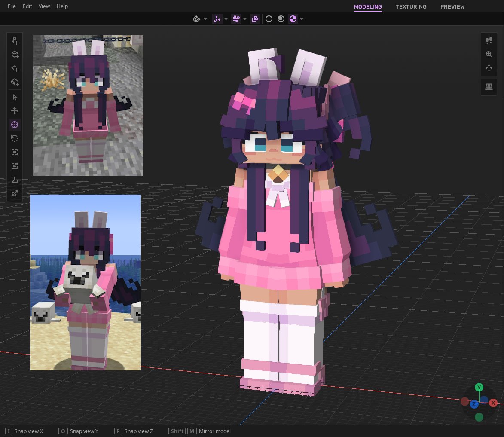The image size is (504, 437).
Task: Click the Snap view Y hint
Action: point(79,431)
